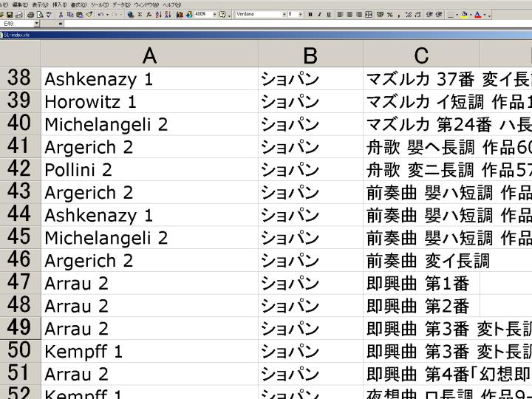This screenshot has width=532, height=399.
Task: Click inside the formula bar input
Action: [298, 24]
